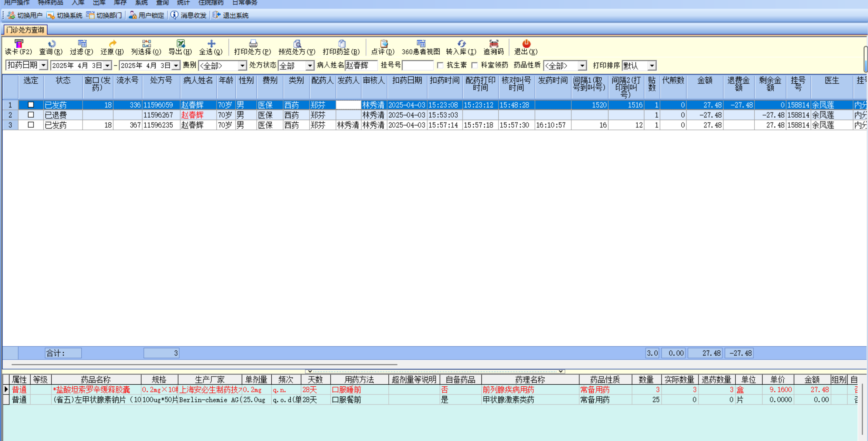
Task: Click the 转入库(I) transfer icon
Action: coord(461,43)
